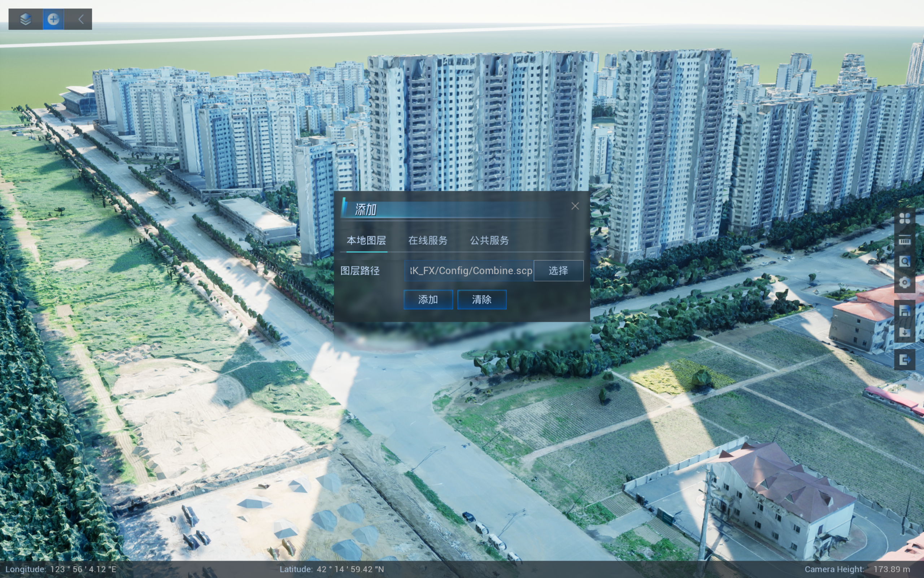Click the Latitude readout in status bar
924x578 pixels.
pyautogui.click(x=332, y=569)
